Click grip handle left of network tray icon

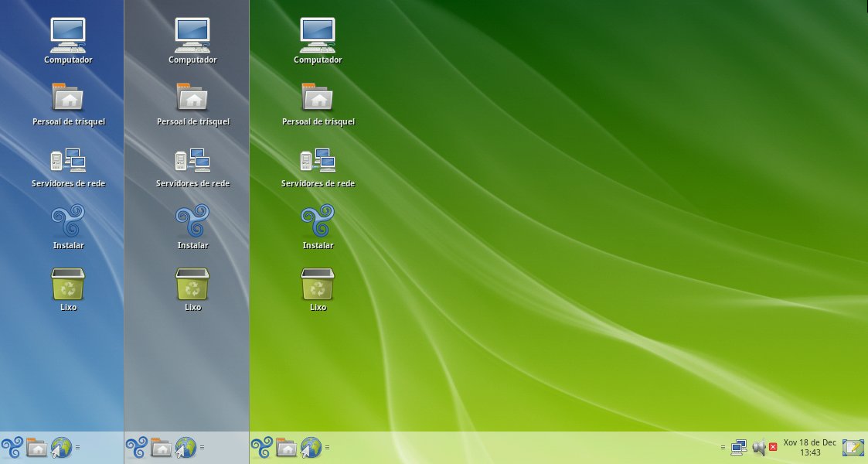(723, 448)
